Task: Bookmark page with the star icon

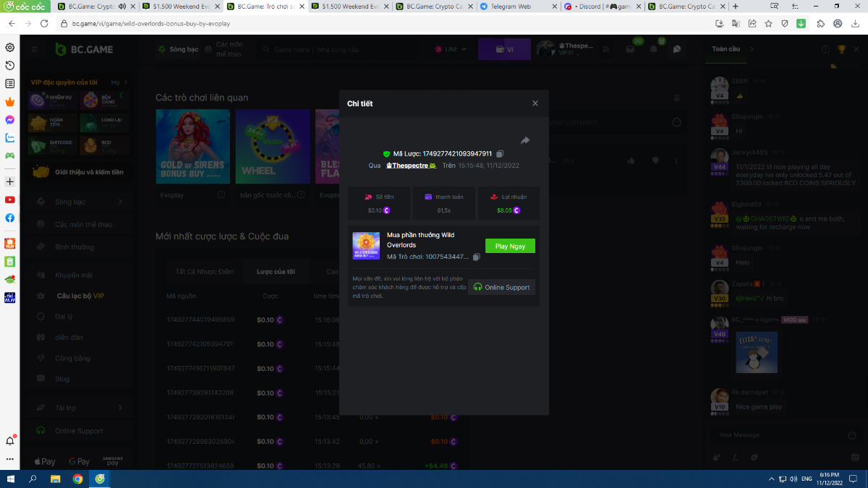Action: tap(768, 23)
